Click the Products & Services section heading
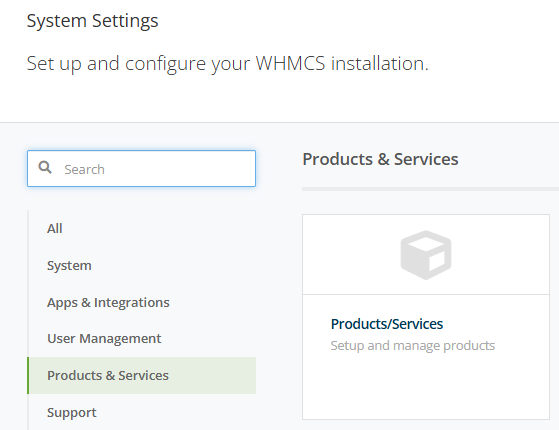 click(x=380, y=159)
